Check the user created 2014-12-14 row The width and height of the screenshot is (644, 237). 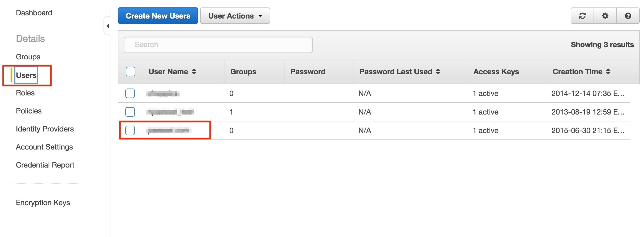click(130, 93)
